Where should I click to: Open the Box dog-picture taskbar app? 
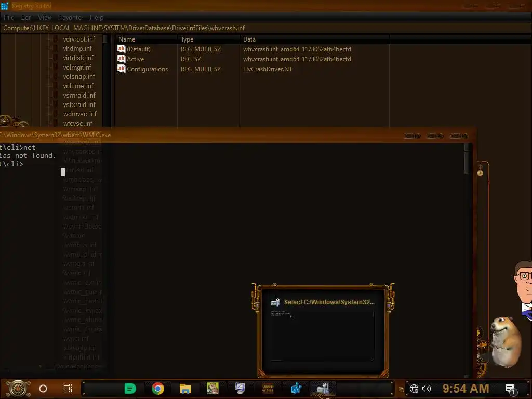212,389
